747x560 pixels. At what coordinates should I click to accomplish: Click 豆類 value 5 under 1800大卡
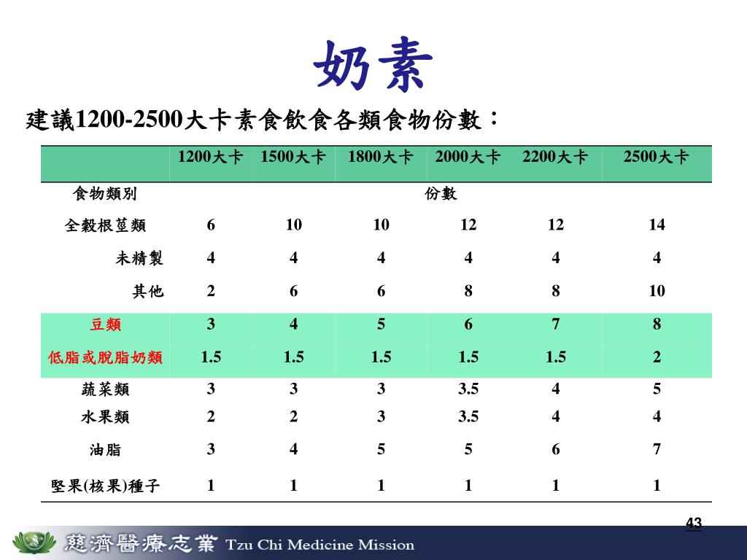pos(381,324)
